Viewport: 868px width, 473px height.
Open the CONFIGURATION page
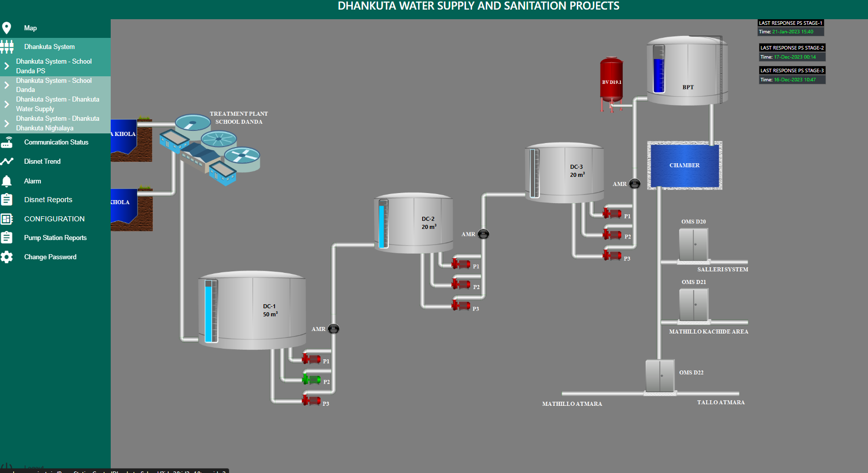54,219
